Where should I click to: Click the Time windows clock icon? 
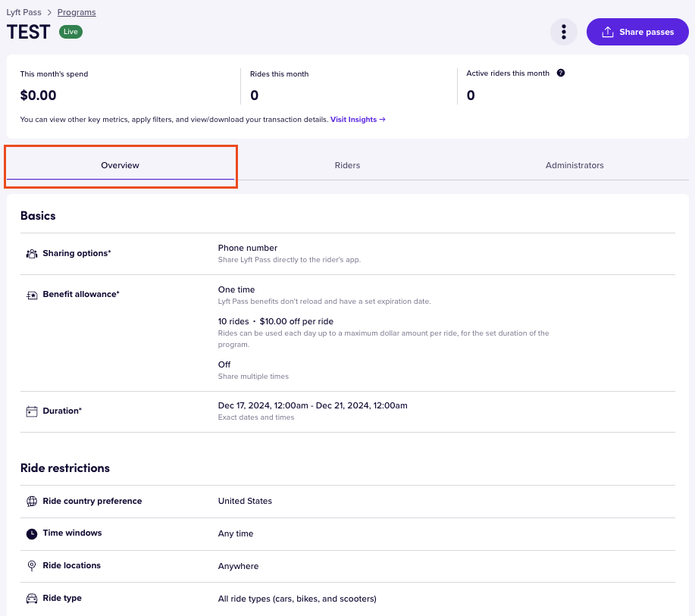[32, 534]
